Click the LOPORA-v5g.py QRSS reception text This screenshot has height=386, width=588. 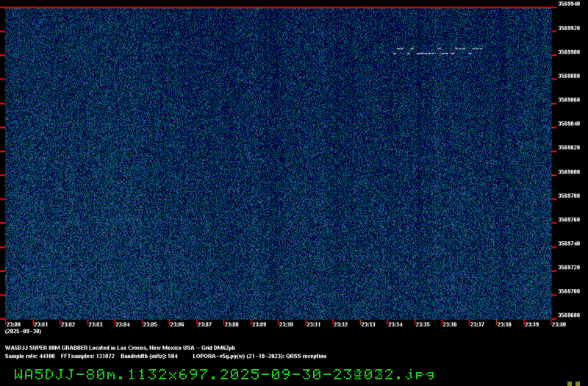coord(259,357)
